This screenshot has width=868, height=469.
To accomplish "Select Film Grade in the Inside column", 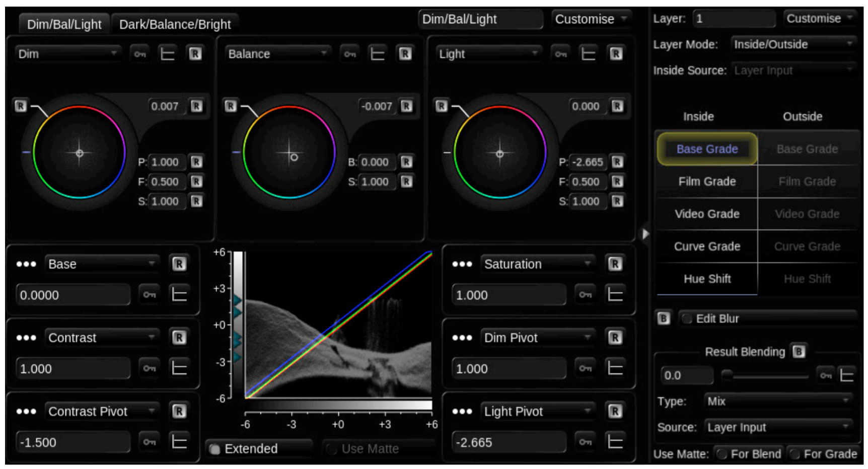I will [706, 181].
